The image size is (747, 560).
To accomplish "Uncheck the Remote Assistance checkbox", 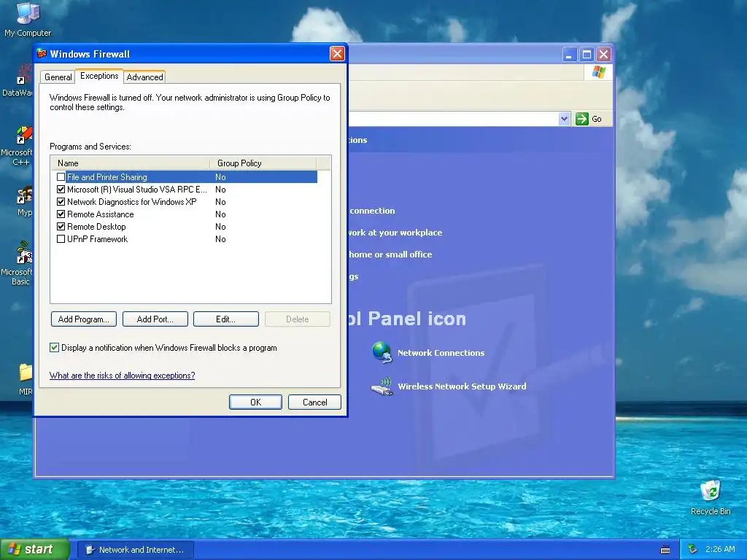I will (61, 214).
